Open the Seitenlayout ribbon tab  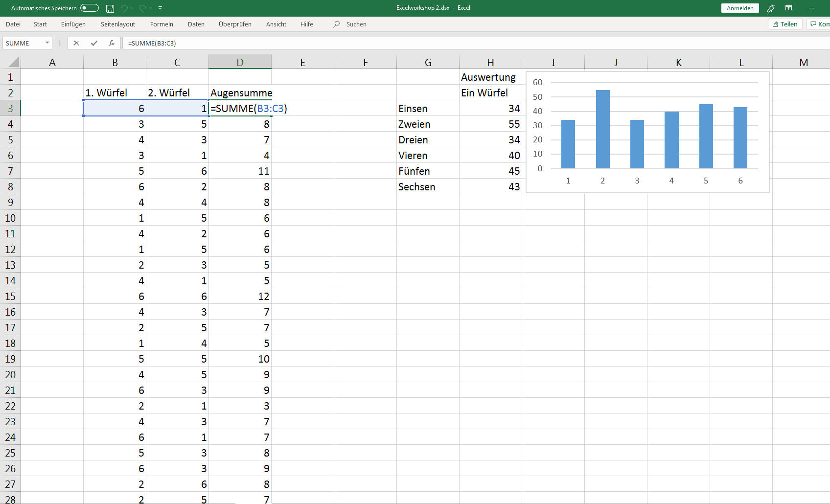point(118,24)
